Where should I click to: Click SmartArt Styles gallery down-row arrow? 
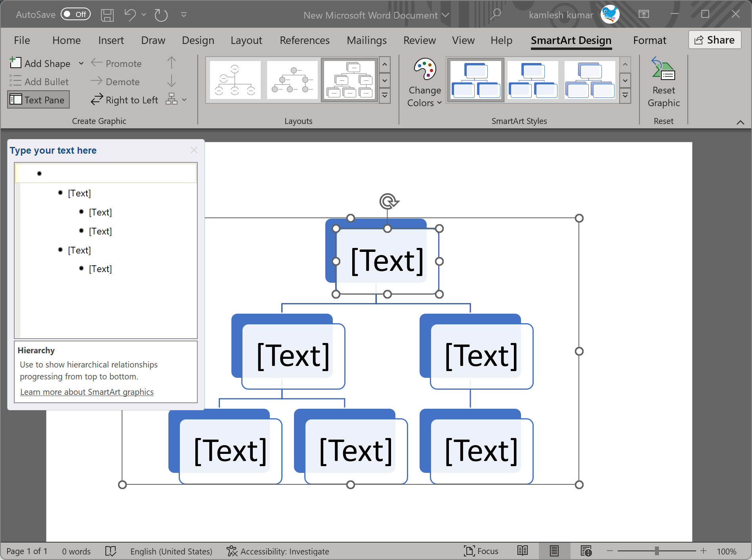pos(625,80)
